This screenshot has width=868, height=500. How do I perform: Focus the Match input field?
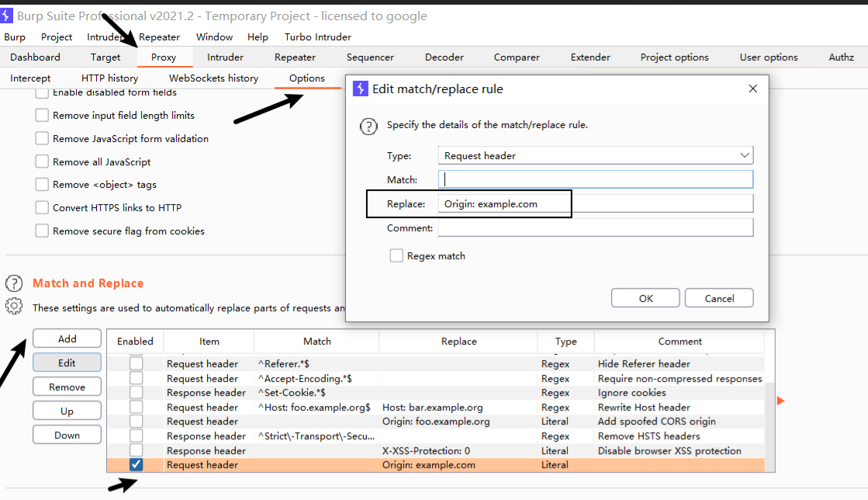596,179
